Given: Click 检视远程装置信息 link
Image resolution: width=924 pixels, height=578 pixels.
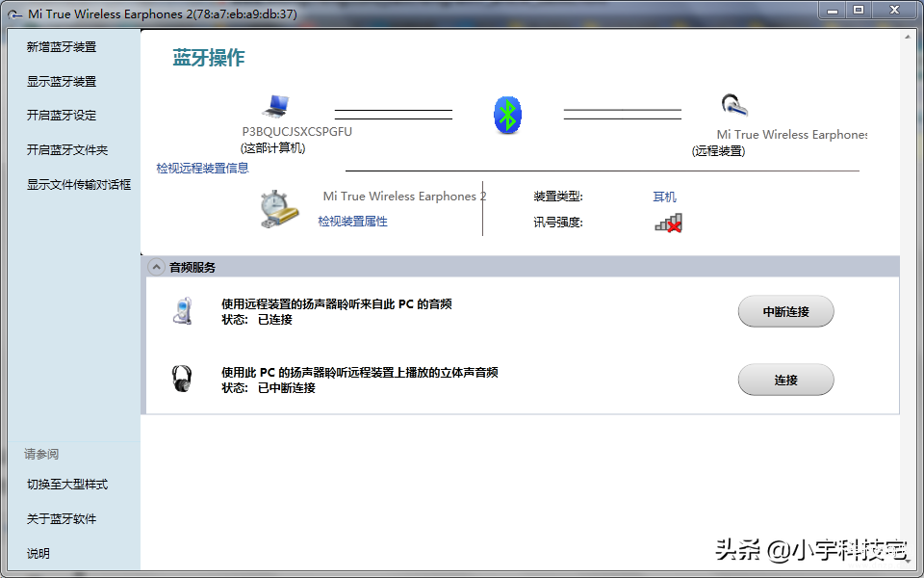Looking at the screenshot, I should pos(203,168).
